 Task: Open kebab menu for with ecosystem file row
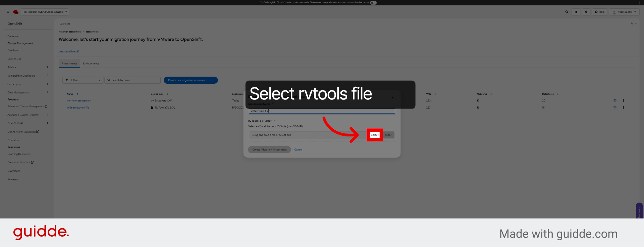pos(623,108)
